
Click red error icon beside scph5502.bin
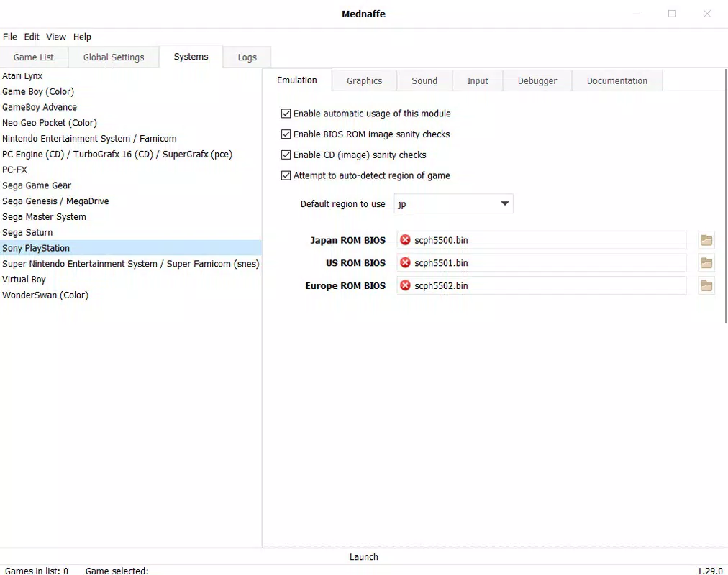tap(405, 285)
